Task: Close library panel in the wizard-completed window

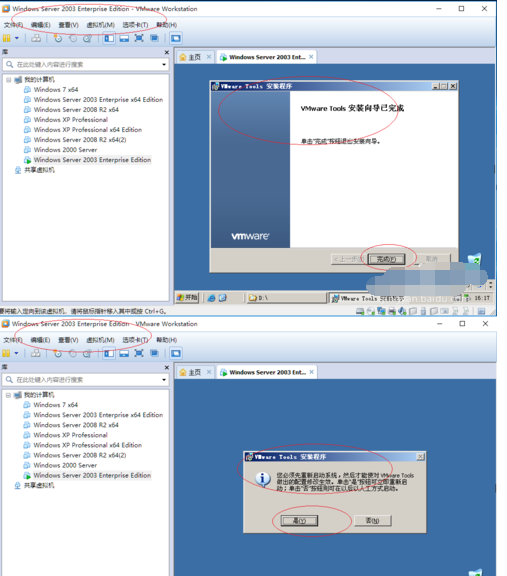Action: (166, 53)
